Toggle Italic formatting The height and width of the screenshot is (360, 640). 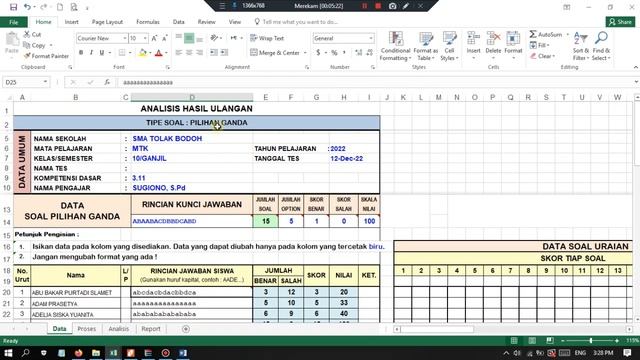91,53
